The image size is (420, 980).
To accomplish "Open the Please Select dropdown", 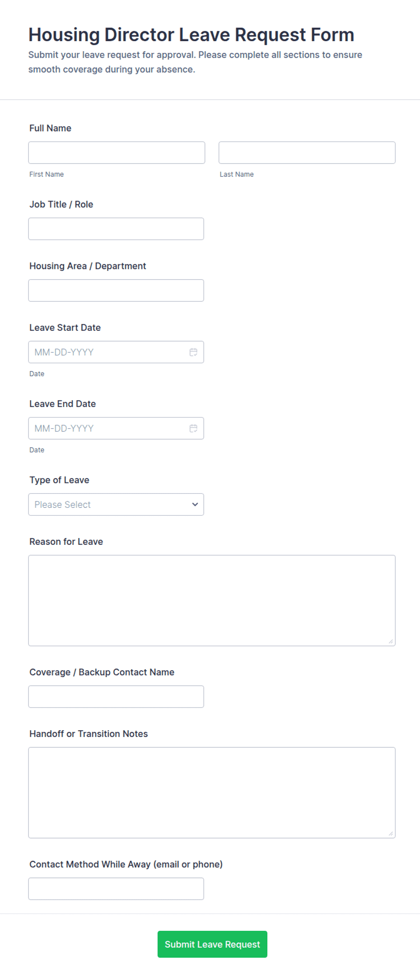I will coord(116,504).
